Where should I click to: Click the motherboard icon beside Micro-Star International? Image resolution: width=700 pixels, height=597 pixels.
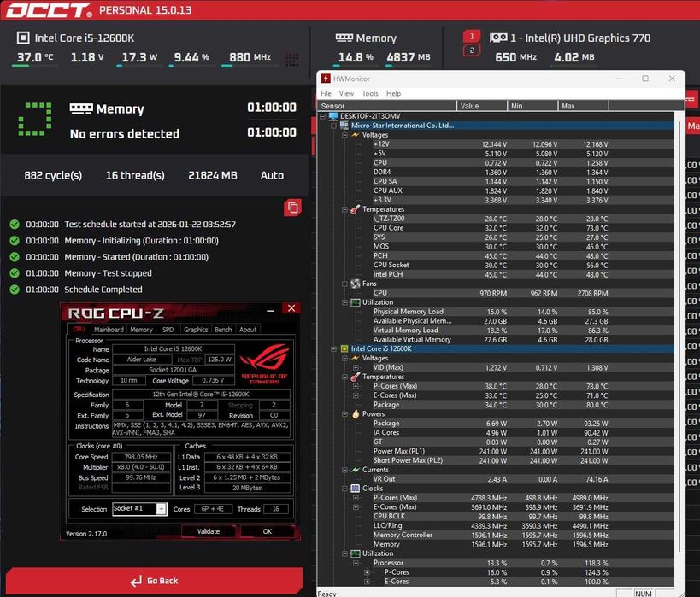[344, 126]
